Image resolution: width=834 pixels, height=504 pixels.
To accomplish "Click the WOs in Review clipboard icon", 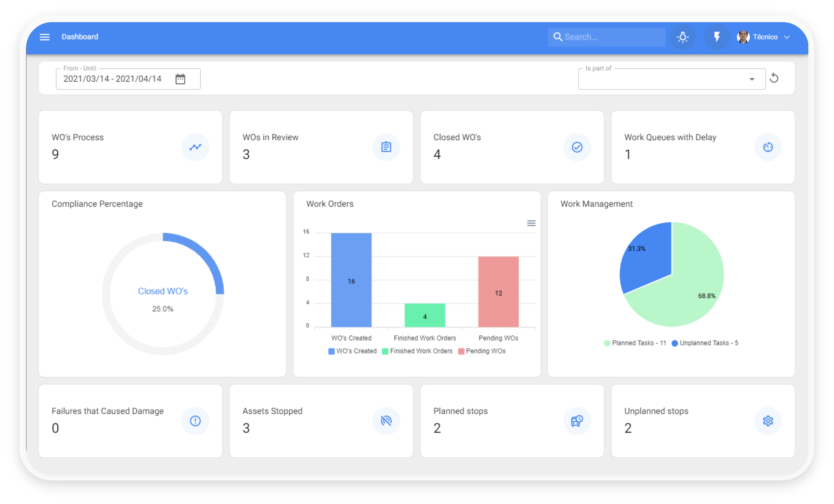I will [x=386, y=147].
